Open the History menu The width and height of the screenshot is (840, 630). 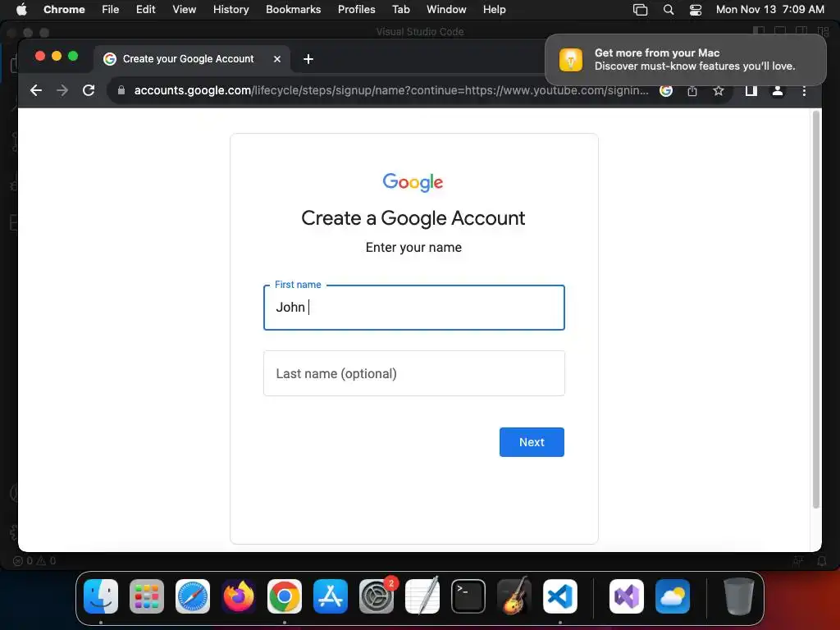[x=231, y=9]
